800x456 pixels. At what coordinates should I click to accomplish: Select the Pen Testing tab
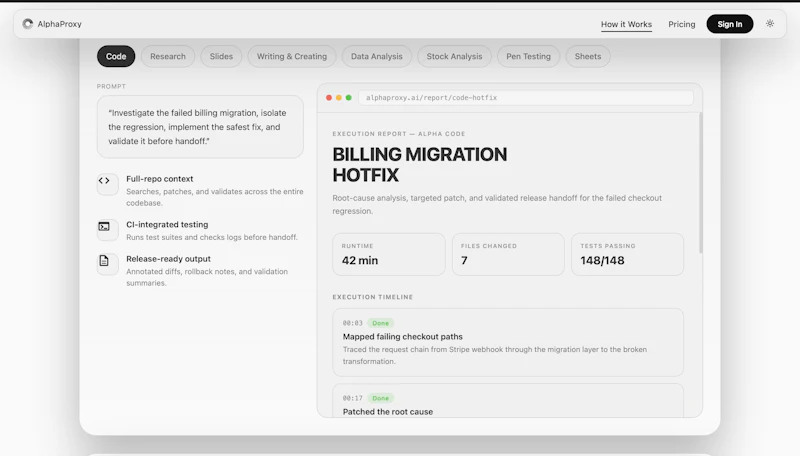click(x=528, y=56)
